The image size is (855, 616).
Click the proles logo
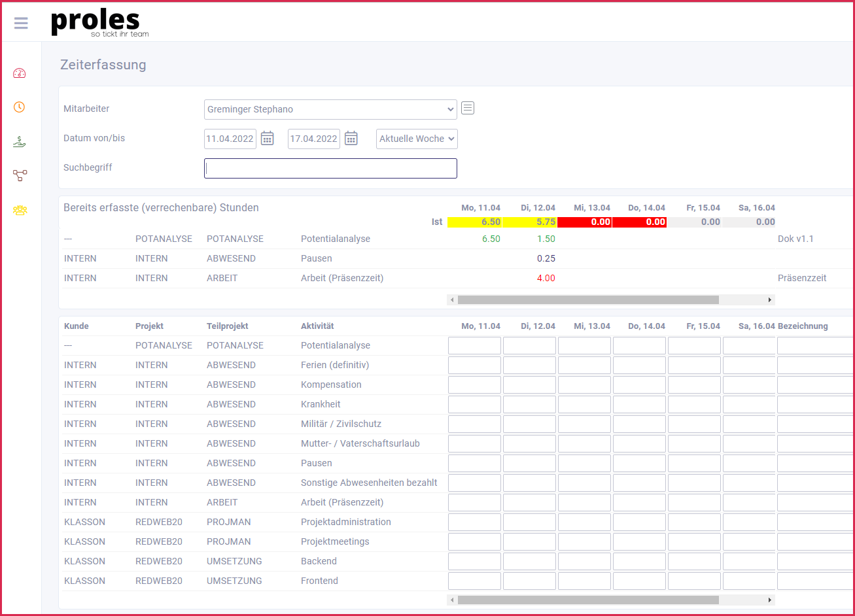99,22
